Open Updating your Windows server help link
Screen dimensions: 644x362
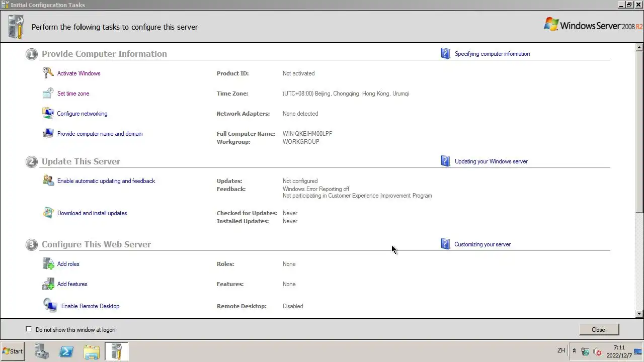click(492, 161)
